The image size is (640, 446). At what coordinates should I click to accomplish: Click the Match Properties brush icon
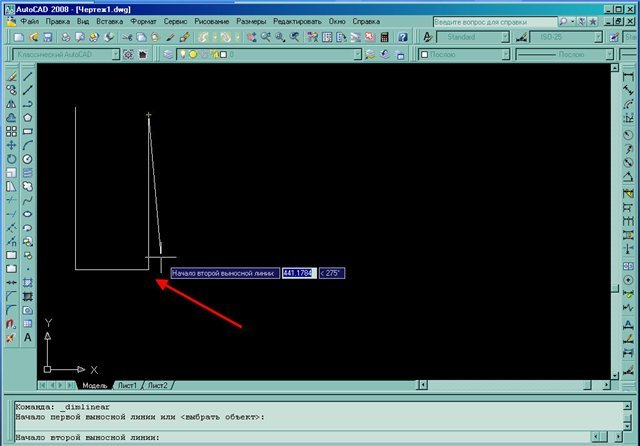tap(170, 38)
